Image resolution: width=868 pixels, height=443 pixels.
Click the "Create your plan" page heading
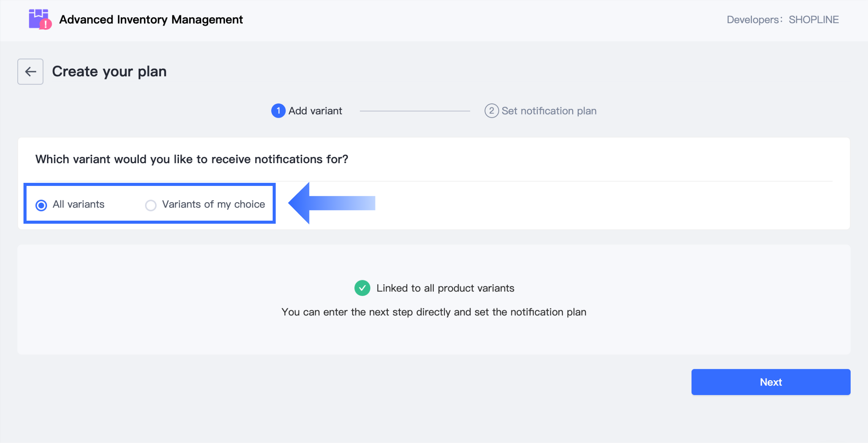pos(109,72)
